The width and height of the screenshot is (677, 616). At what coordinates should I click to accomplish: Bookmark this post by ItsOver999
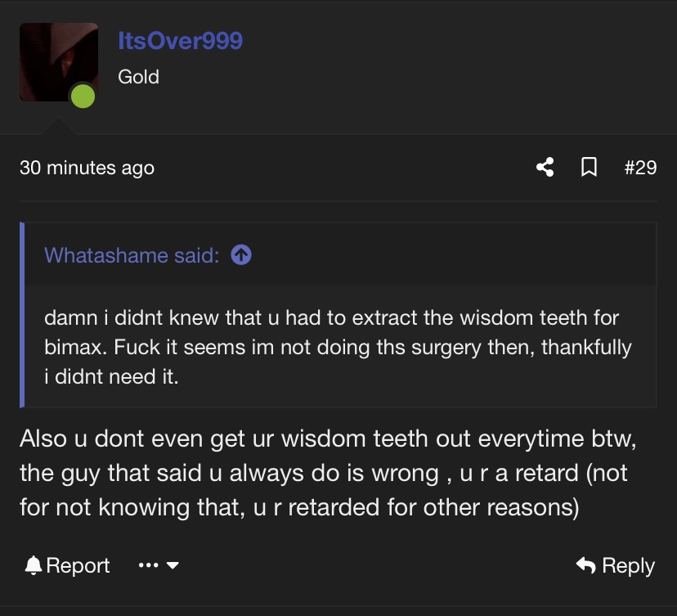click(589, 167)
